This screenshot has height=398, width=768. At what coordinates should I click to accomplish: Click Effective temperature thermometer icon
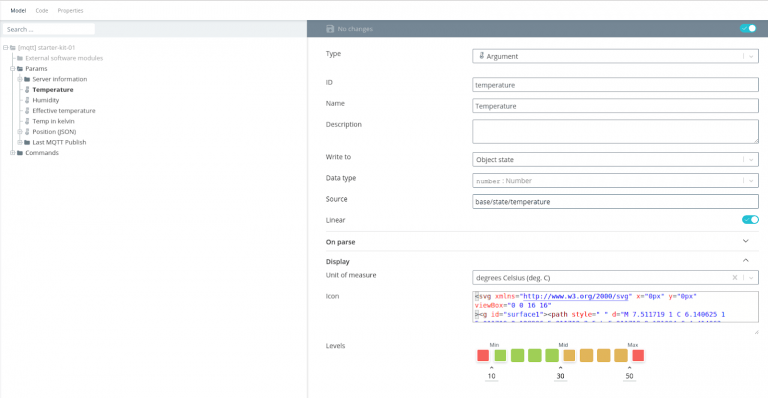tap(27, 111)
